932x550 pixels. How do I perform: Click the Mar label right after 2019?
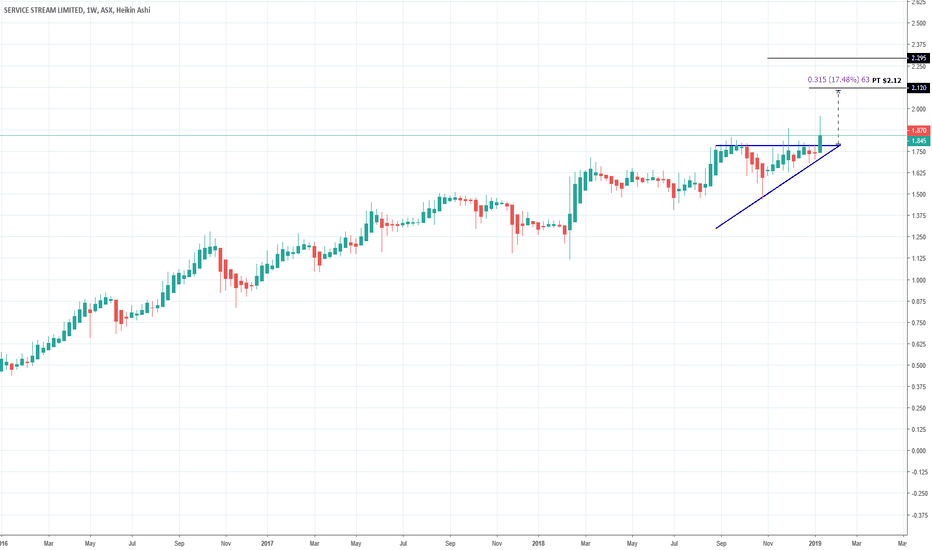pyautogui.click(x=857, y=543)
